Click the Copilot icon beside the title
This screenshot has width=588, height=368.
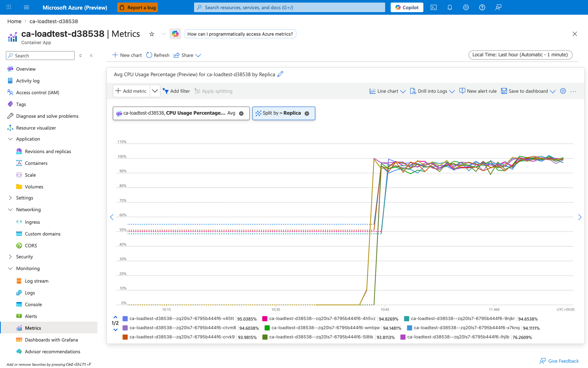(175, 34)
